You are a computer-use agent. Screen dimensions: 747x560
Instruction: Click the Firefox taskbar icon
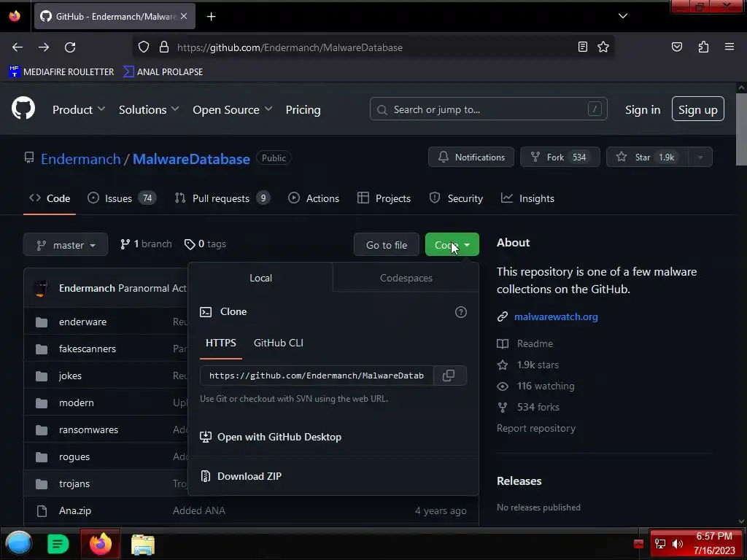click(x=101, y=544)
